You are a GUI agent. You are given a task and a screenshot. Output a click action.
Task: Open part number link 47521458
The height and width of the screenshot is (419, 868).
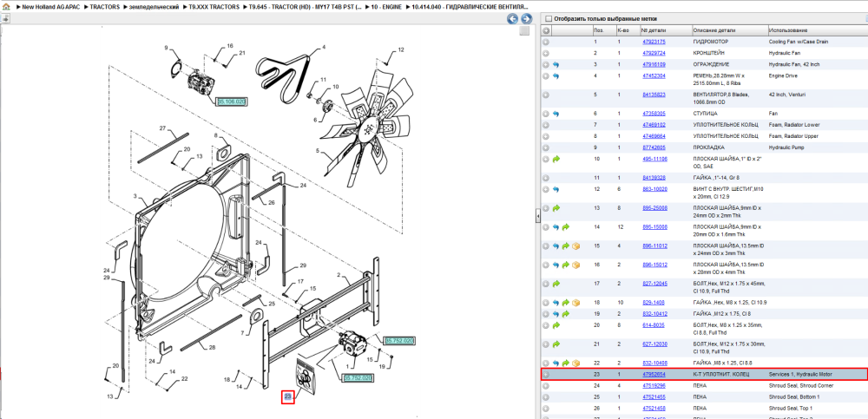pyautogui.click(x=654, y=408)
